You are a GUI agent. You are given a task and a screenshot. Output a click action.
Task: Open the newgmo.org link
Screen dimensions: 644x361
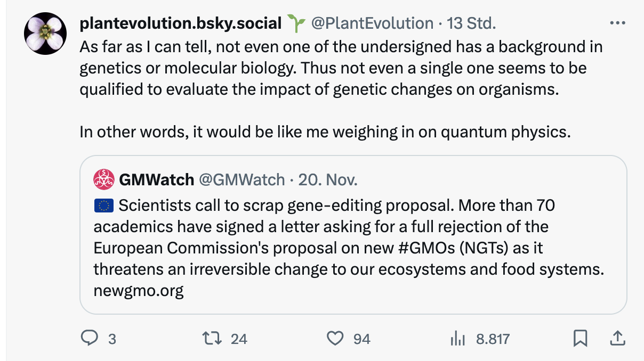[138, 291]
